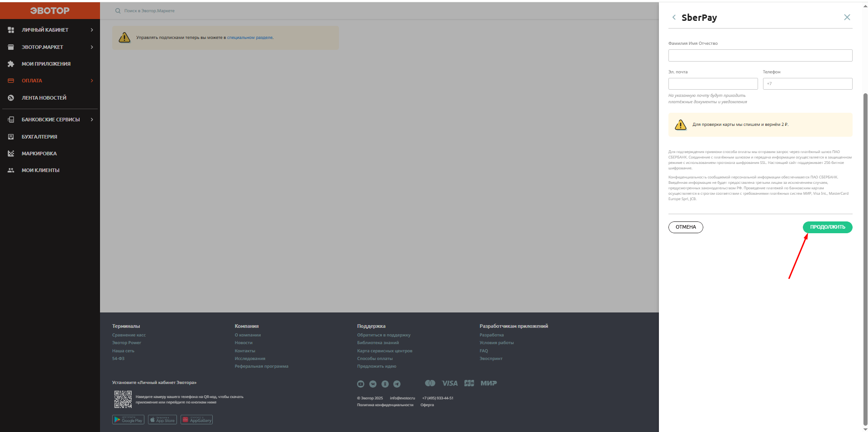
Task: Select the Оплата sidebar item
Action: point(50,81)
